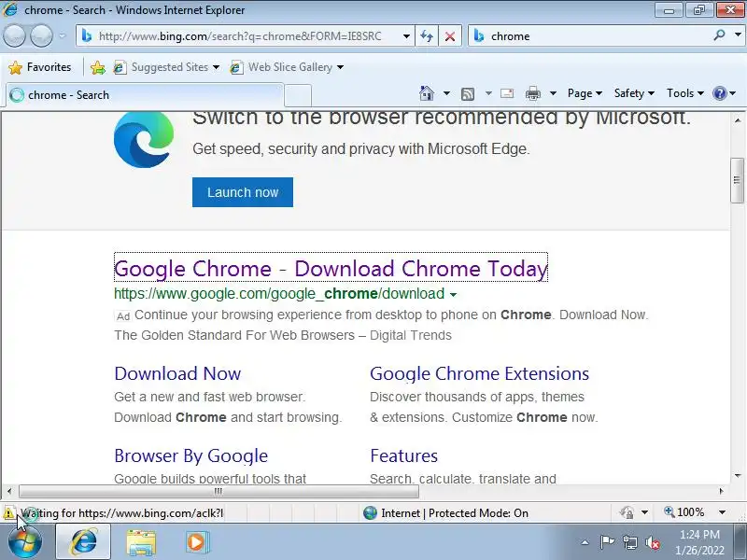The width and height of the screenshot is (747, 560).
Task: Click the Back navigation button
Action: [x=14, y=35]
